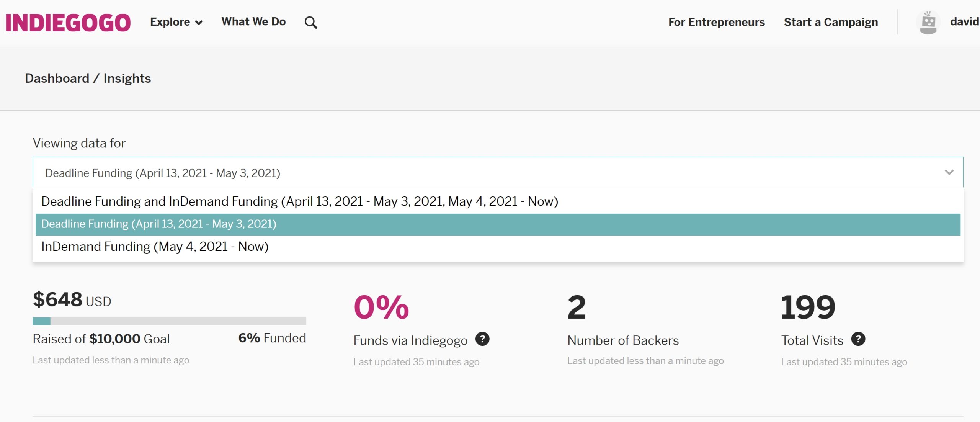This screenshot has height=422, width=980.
Task: Click the $648 USD raised amount
Action: click(x=72, y=299)
